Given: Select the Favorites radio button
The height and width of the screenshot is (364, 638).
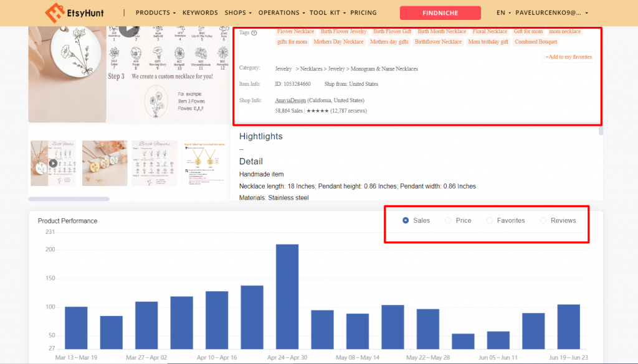Looking at the screenshot, I should [x=490, y=220].
